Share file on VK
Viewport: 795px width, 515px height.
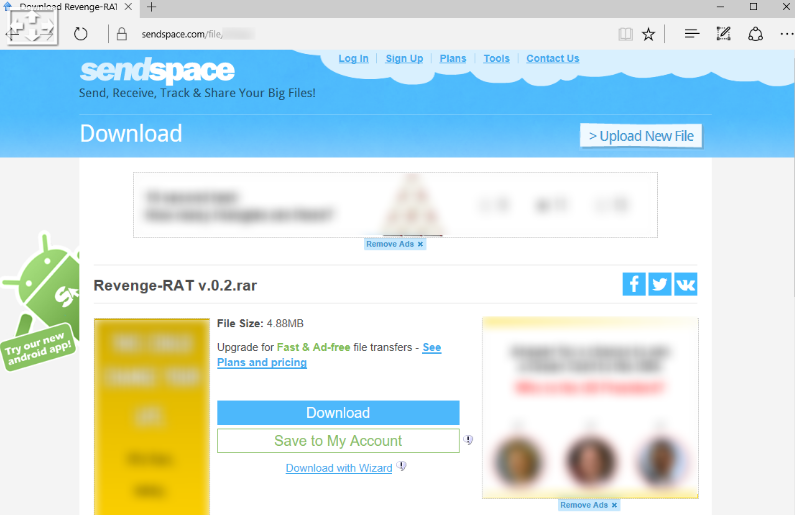(x=685, y=284)
